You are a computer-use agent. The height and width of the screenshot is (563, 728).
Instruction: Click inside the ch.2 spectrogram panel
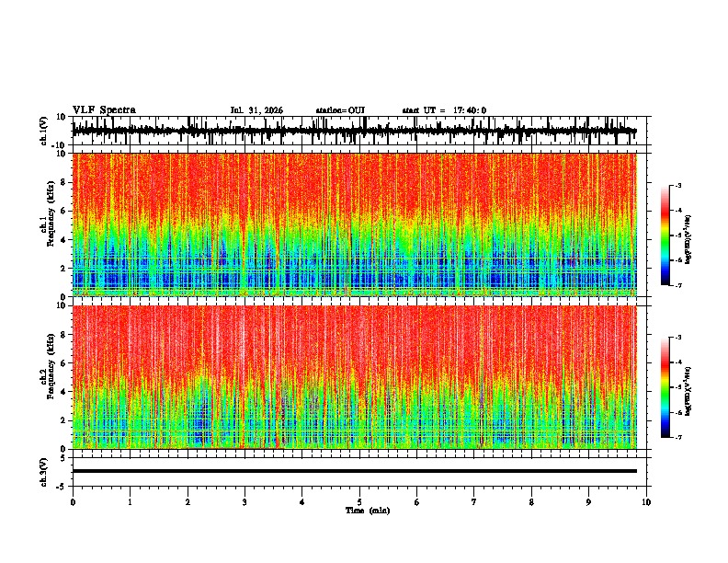click(354, 377)
